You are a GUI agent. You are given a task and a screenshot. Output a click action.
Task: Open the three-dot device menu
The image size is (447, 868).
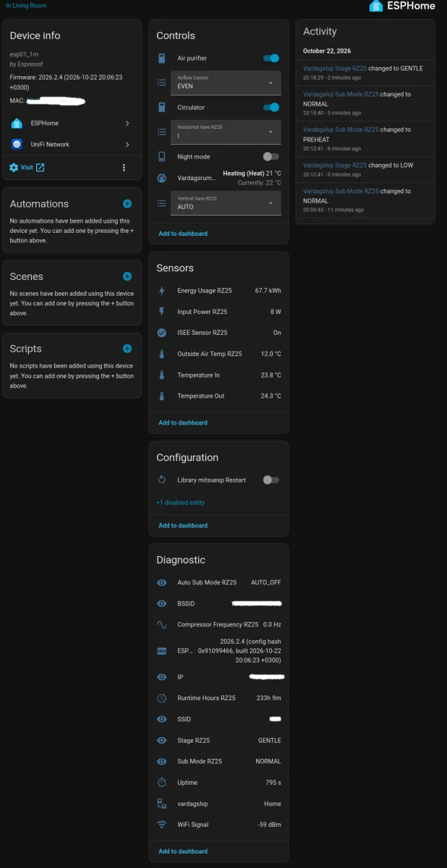pyautogui.click(x=124, y=168)
